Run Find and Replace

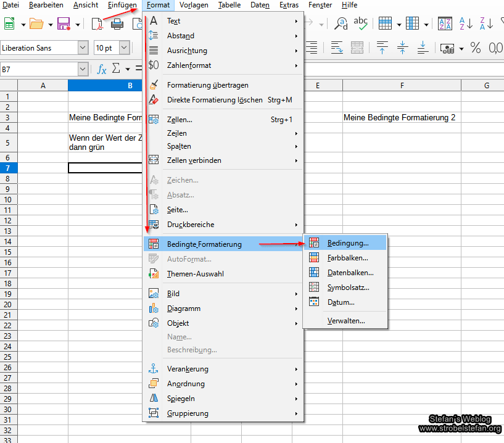coord(340,23)
